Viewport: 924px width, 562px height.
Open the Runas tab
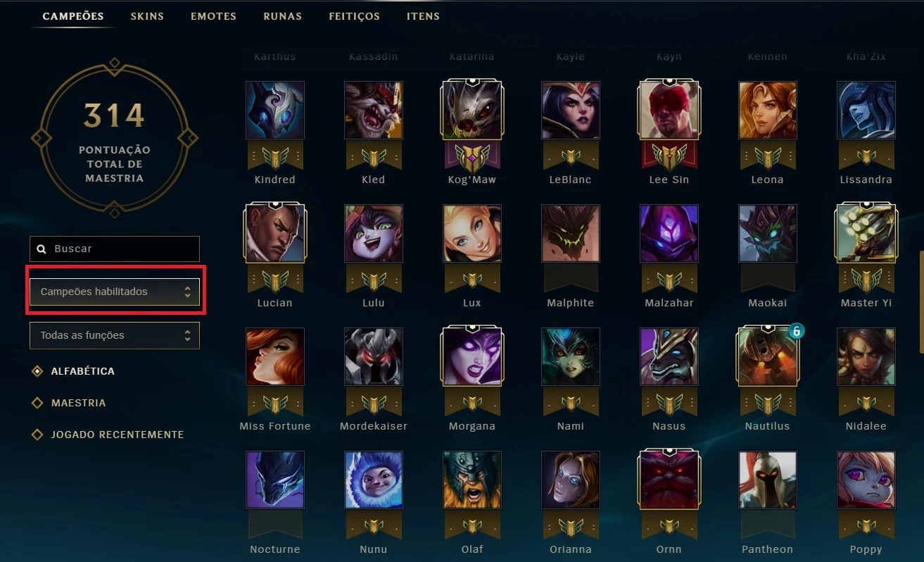282,16
